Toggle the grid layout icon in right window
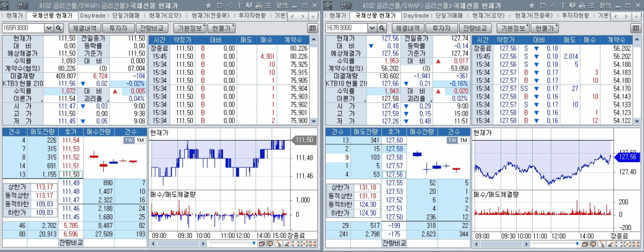This screenshot has height=252, width=644. (636, 28)
